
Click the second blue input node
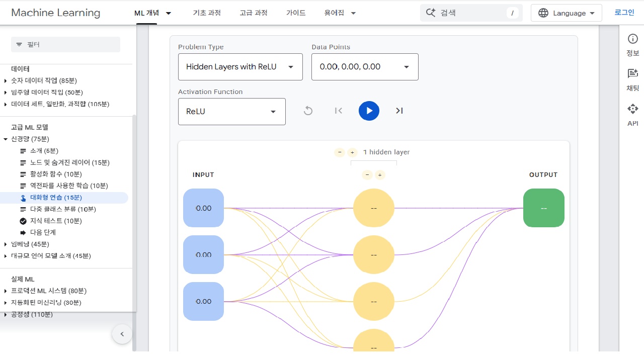coord(203,255)
